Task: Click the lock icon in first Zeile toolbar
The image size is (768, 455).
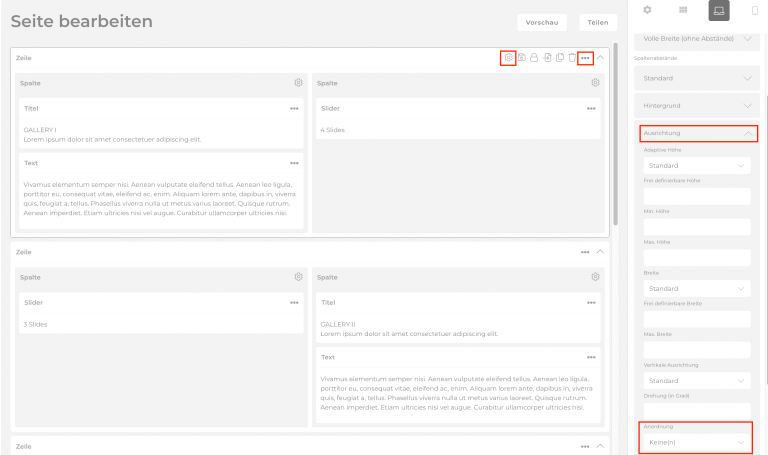Action: pyautogui.click(x=534, y=58)
